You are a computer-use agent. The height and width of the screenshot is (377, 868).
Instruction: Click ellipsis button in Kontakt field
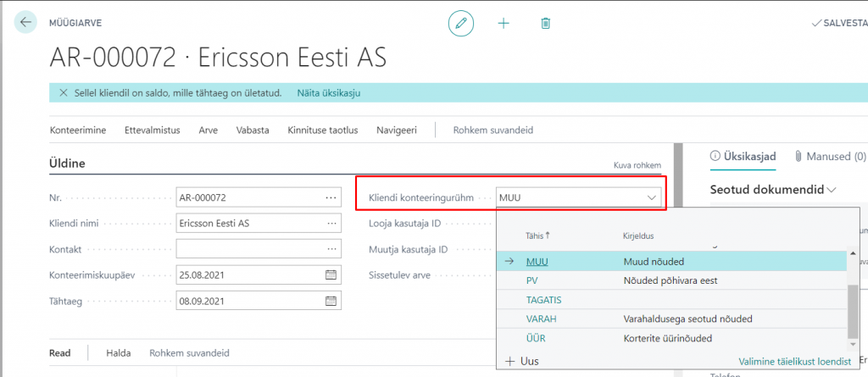tap(331, 249)
